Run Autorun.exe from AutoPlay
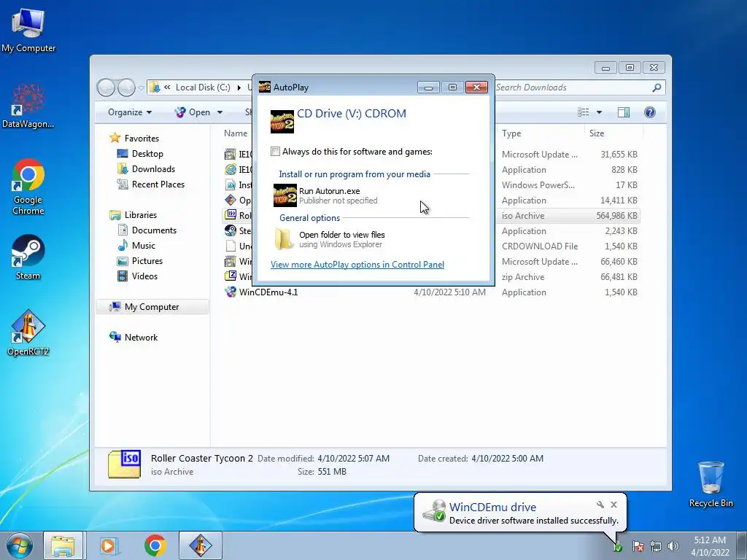 click(x=371, y=195)
